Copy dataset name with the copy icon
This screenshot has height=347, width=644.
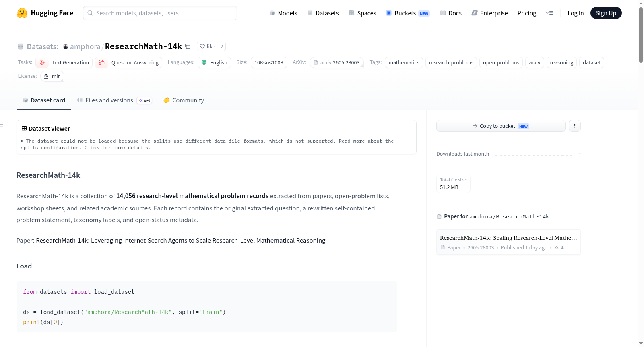pos(188,46)
